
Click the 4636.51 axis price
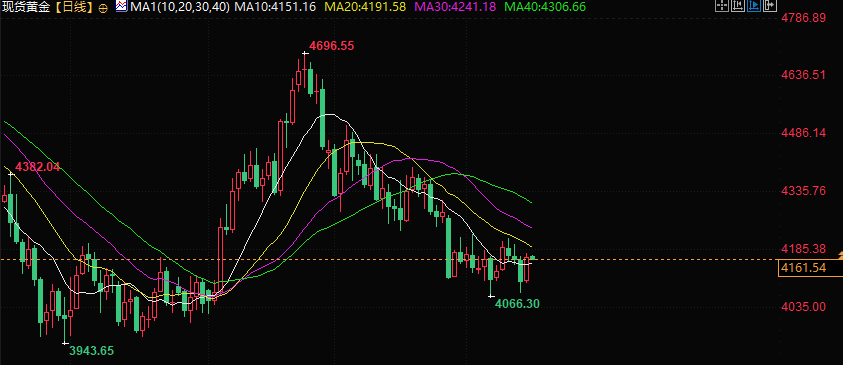click(x=803, y=74)
